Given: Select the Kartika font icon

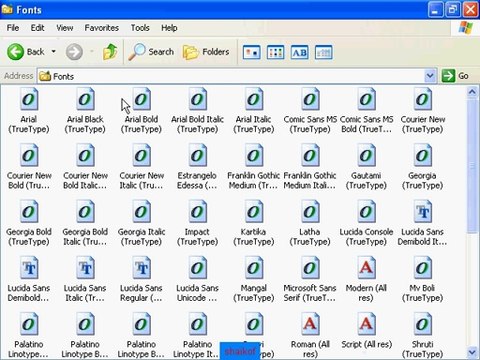Looking at the screenshot, I should point(254,212).
